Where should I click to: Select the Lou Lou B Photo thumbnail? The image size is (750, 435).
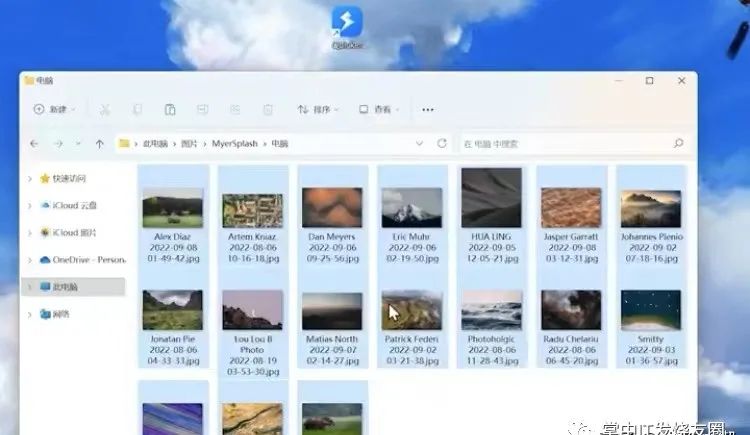[x=253, y=310]
